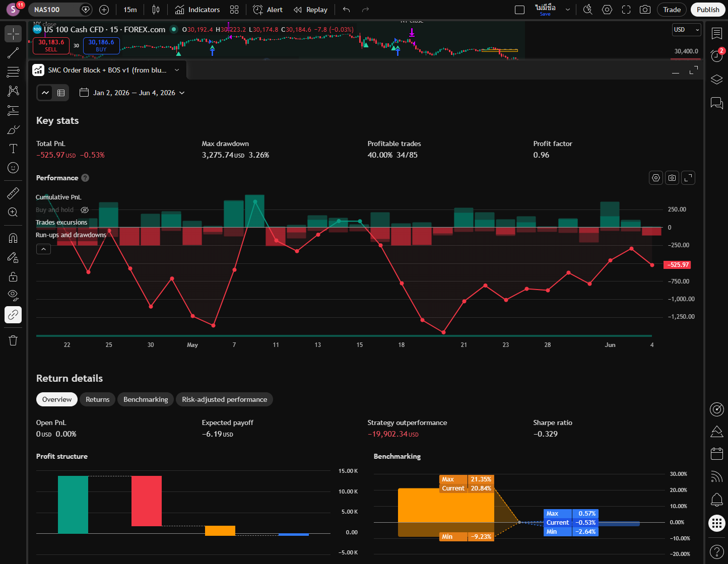
Task: Open quick search icon in top bar
Action: (x=587, y=10)
